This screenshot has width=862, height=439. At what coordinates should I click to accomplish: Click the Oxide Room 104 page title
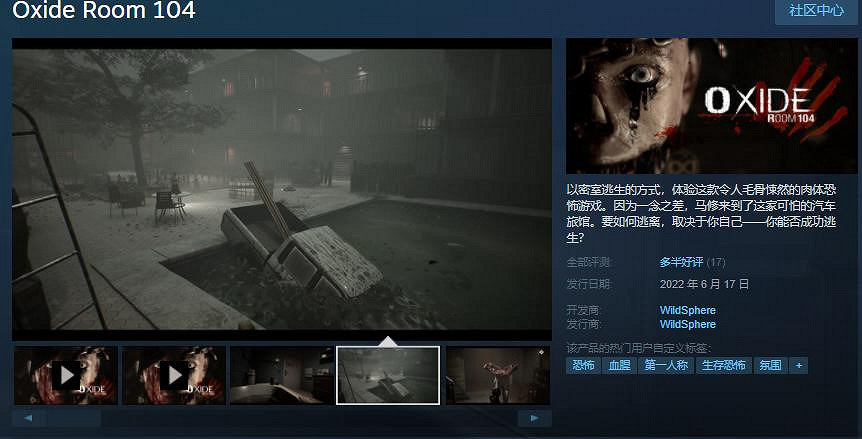pyautogui.click(x=104, y=10)
